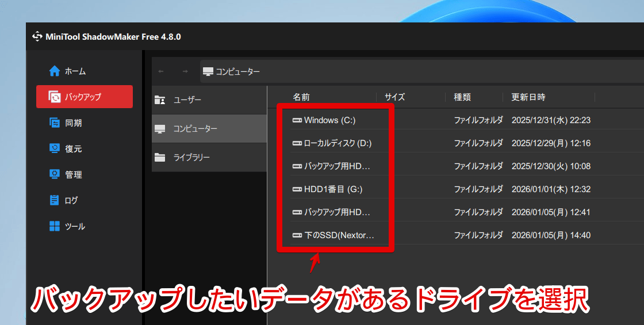Select the Sync (同期) icon
Viewport: 644px width, 325px height.
[55, 123]
